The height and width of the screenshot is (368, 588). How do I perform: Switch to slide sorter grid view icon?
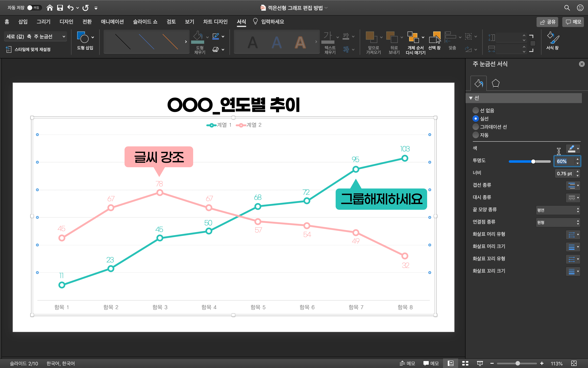point(465,363)
